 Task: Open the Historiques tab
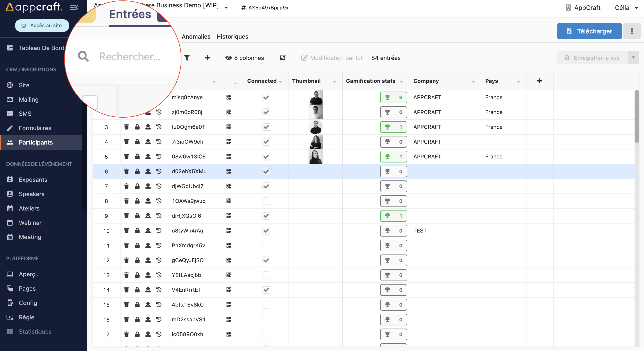click(x=232, y=37)
